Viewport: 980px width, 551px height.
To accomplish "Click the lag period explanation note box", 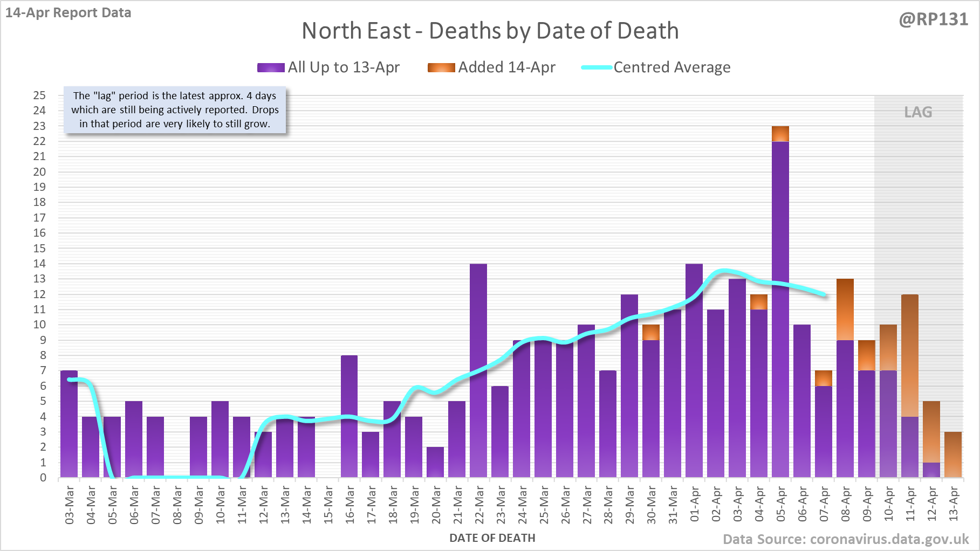I will point(175,110).
